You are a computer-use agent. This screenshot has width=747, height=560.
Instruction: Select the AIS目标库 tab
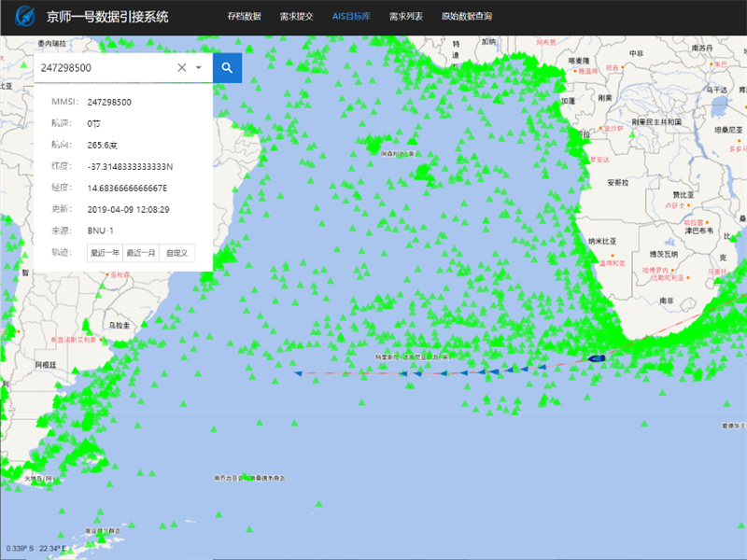click(352, 17)
